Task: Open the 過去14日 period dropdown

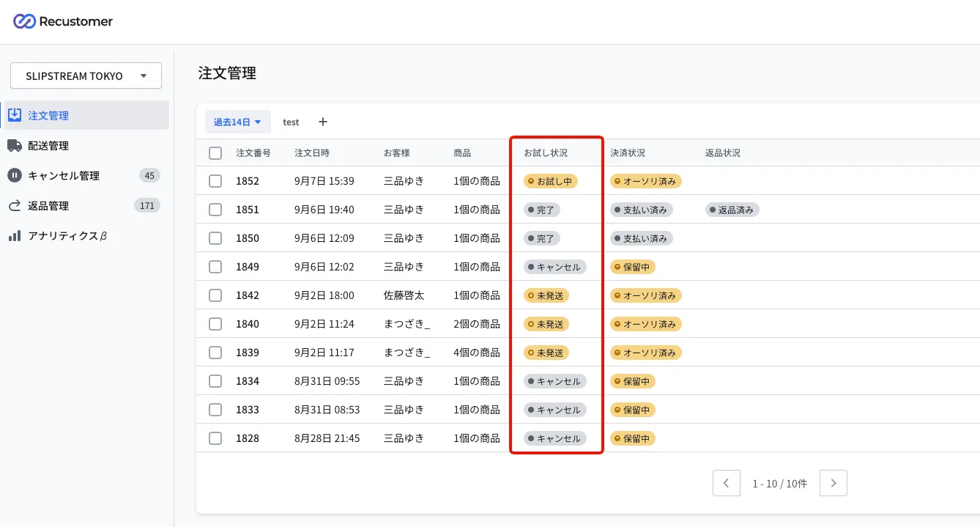Action: point(237,122)
